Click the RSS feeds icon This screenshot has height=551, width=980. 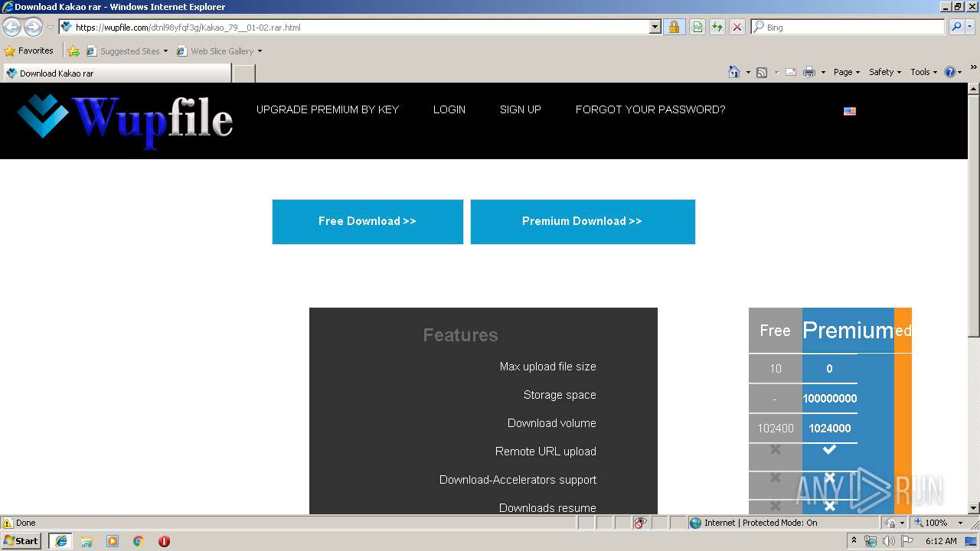pos(762,72)
